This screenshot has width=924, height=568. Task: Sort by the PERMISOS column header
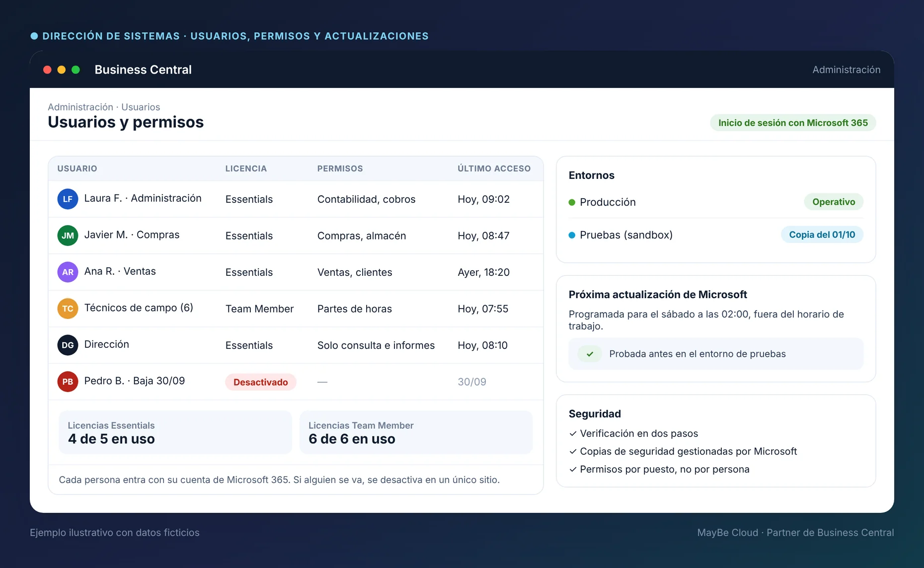(340, 168)
